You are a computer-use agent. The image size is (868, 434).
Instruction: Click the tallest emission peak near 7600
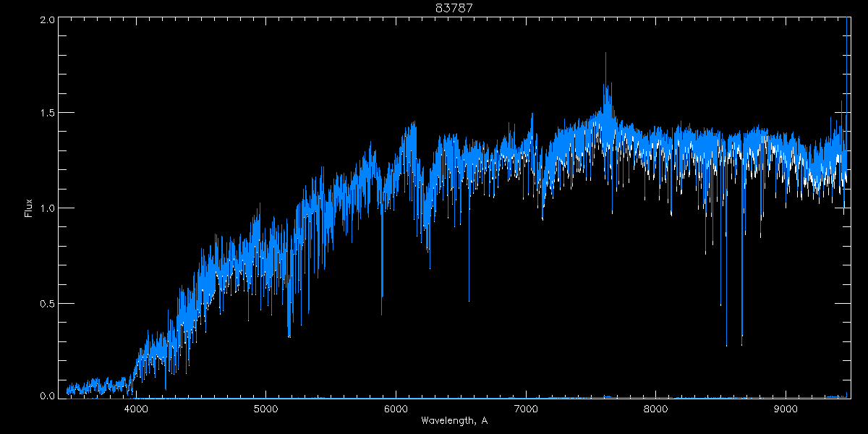pos(606,54)
